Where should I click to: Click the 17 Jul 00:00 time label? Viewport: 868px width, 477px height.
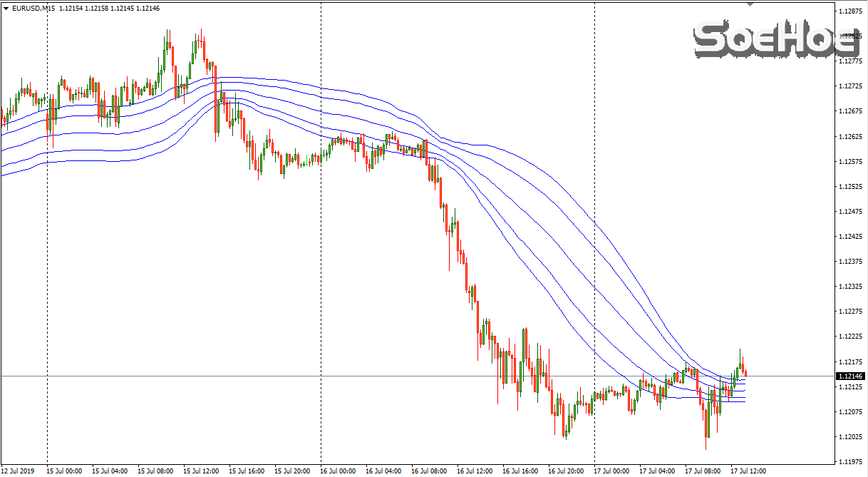pos(611,471)
